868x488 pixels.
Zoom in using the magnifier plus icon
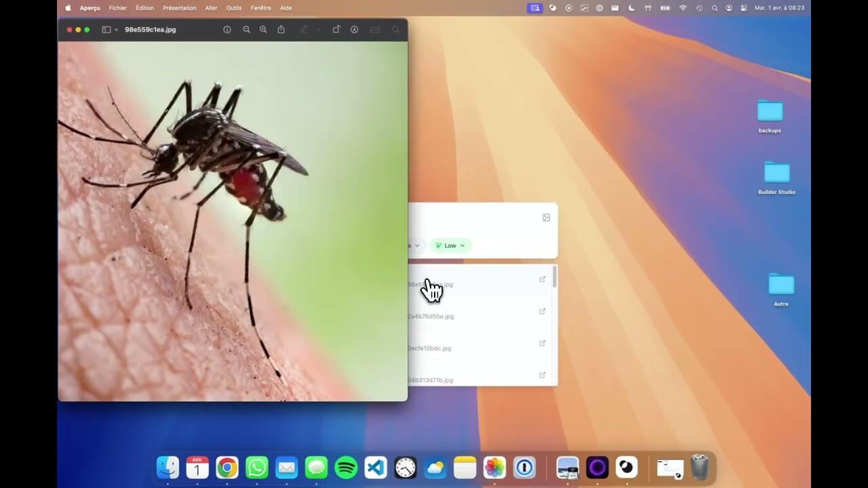263,30
